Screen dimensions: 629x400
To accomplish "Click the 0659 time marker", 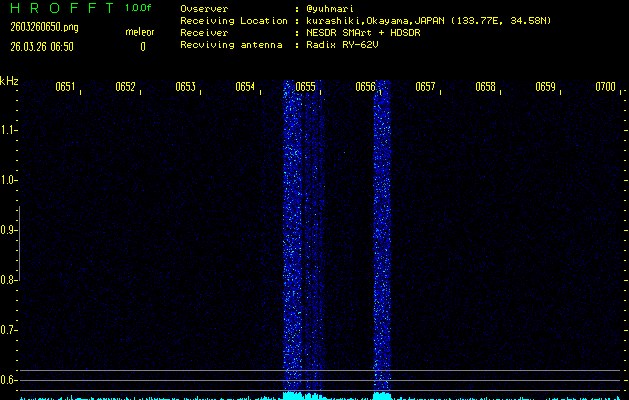I will [545, 87].
